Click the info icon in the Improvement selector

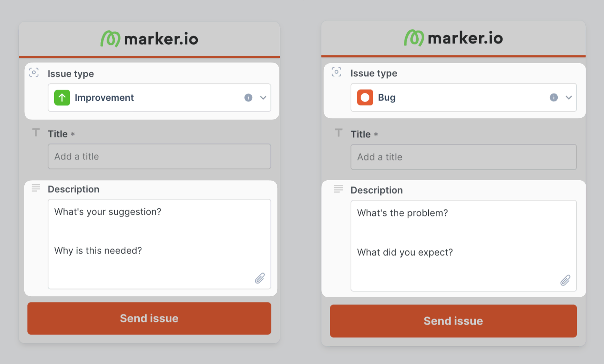click(248, 98)
